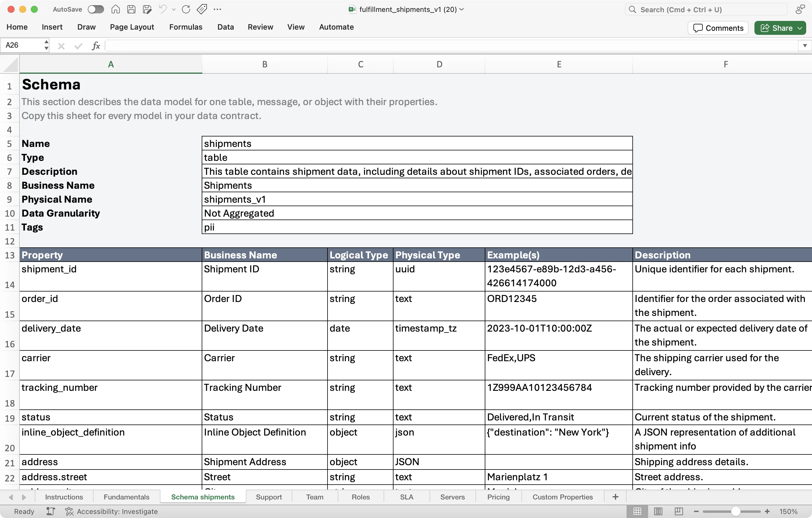
Task: Open the Automate ribbon tab
Action: pos(336,27)
